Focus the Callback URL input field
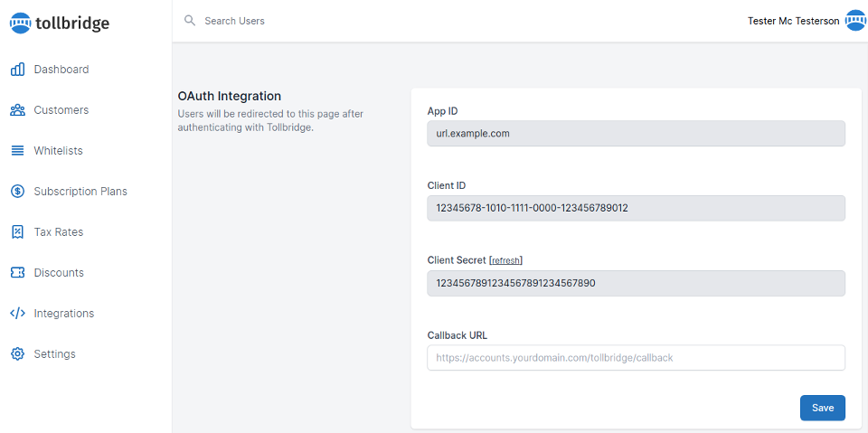The image size is (868, 433). [x=636, y=358]
